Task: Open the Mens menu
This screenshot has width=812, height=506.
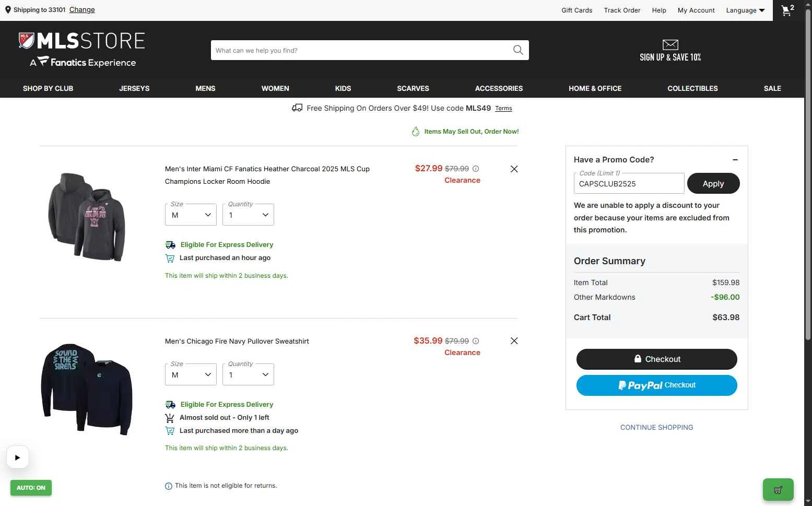Action: (x=205, y=88)
